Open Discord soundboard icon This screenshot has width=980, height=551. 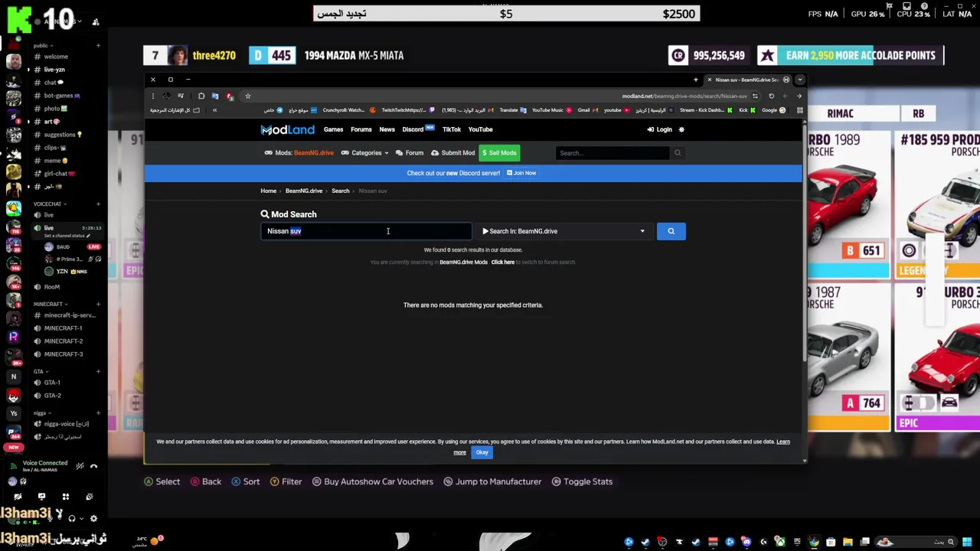tap(89, 497)
